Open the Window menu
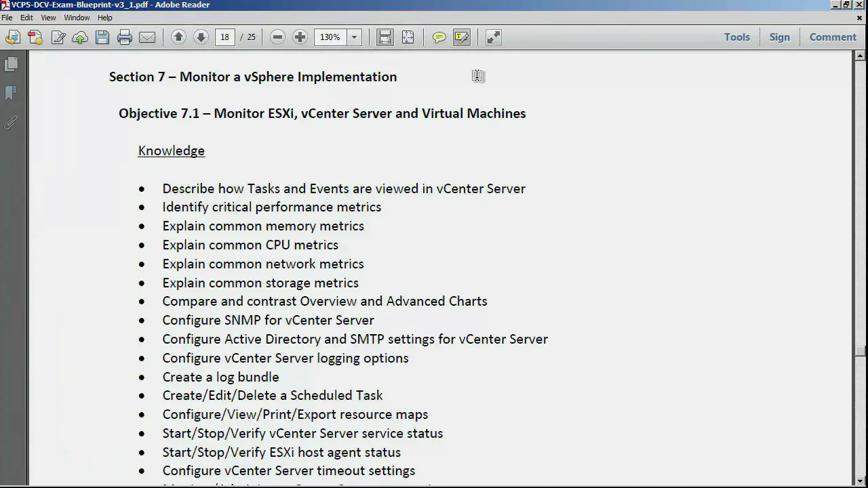This screenshot has height=488, width=868. click(77, 18)
